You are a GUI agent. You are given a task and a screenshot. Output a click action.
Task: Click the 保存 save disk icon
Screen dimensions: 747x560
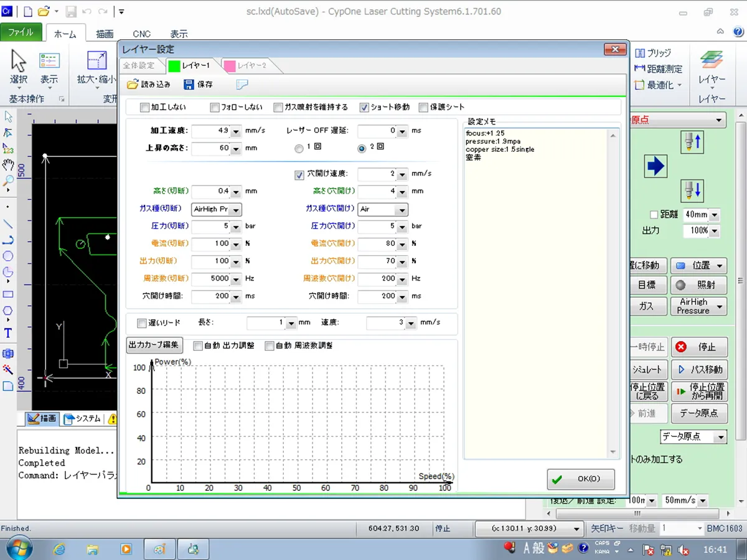coord(189,85)
